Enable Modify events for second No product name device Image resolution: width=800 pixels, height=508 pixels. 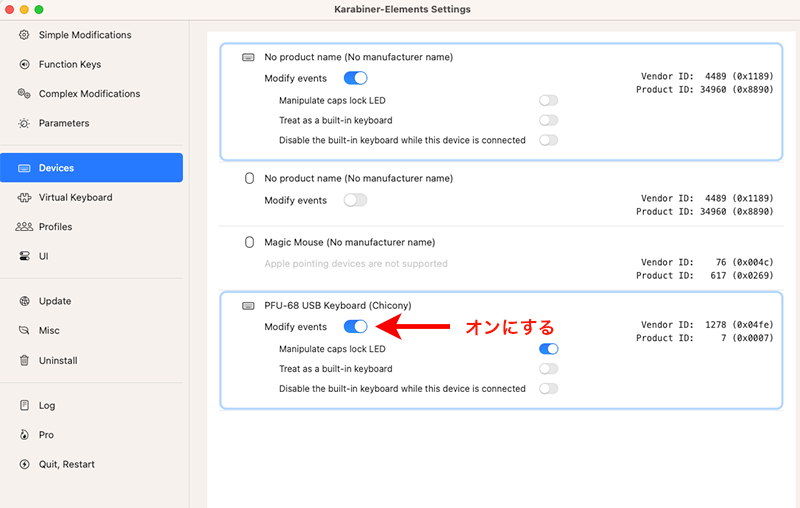(x=356, y=200)
